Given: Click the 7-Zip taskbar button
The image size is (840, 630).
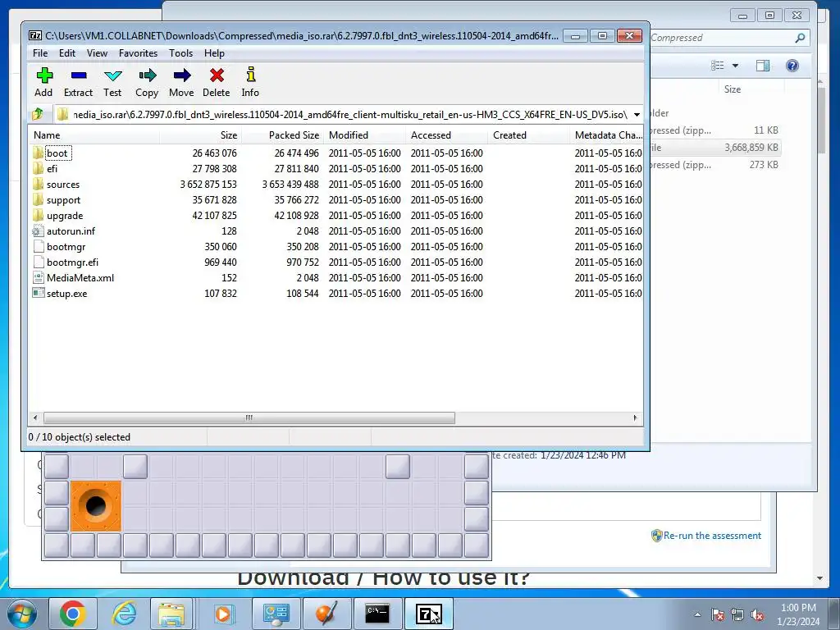Looking at the screenshot, I should point(428,614).
